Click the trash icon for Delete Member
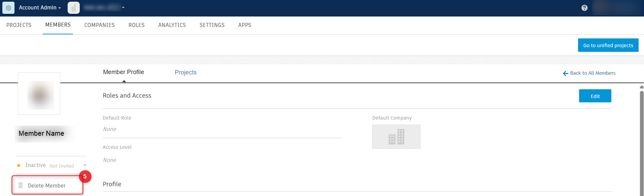 [21, 185]
